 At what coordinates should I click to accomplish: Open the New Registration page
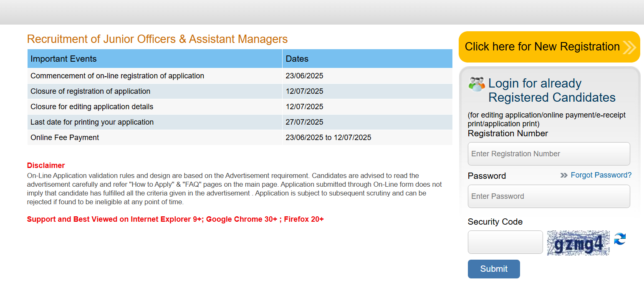point(542,47)
